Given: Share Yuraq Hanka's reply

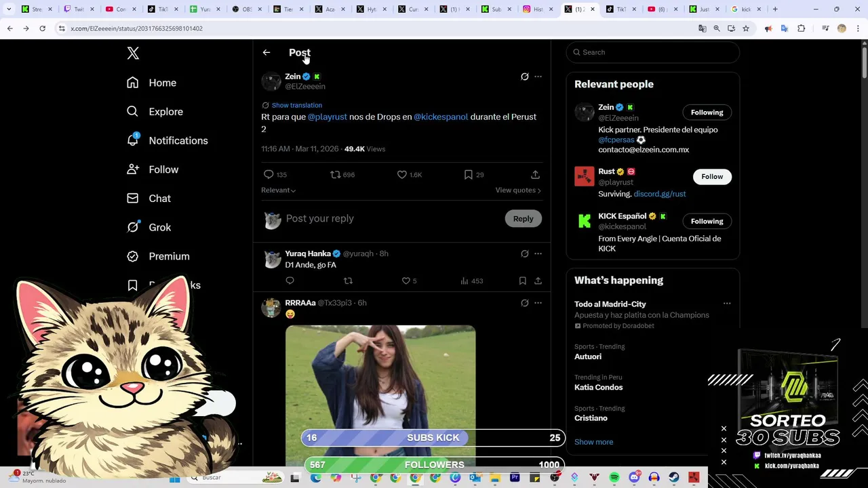Looking at the screenshot, I should tap(538, 281).
